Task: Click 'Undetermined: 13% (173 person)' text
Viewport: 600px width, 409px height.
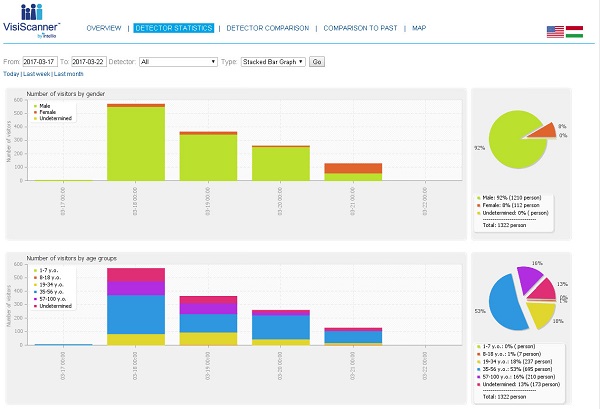Action: (521, 384)
